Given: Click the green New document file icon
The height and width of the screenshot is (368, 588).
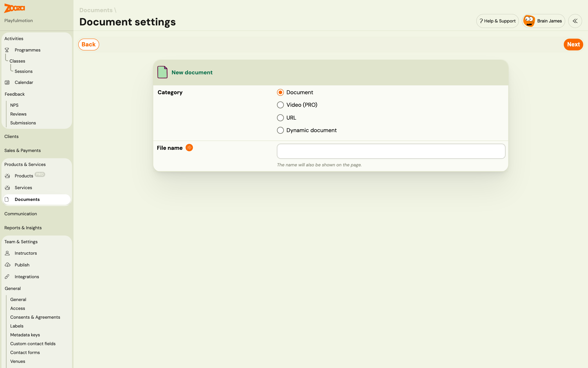Looking at the screenshot, I should 162,72.
